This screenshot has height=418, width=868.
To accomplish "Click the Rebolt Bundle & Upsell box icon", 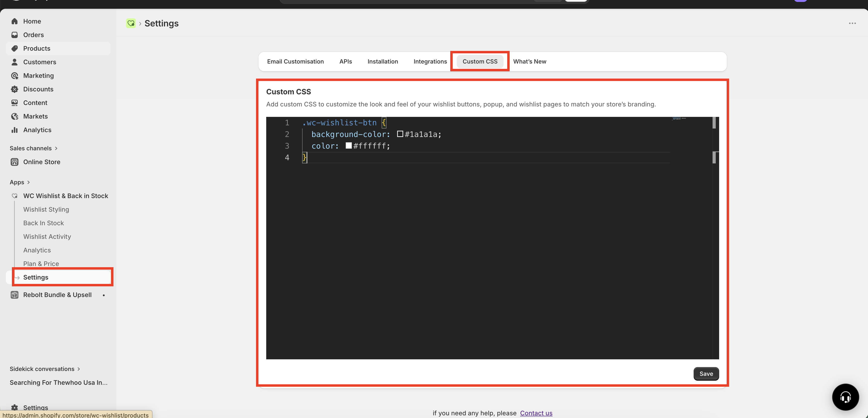I will click(x=15, y=295).
